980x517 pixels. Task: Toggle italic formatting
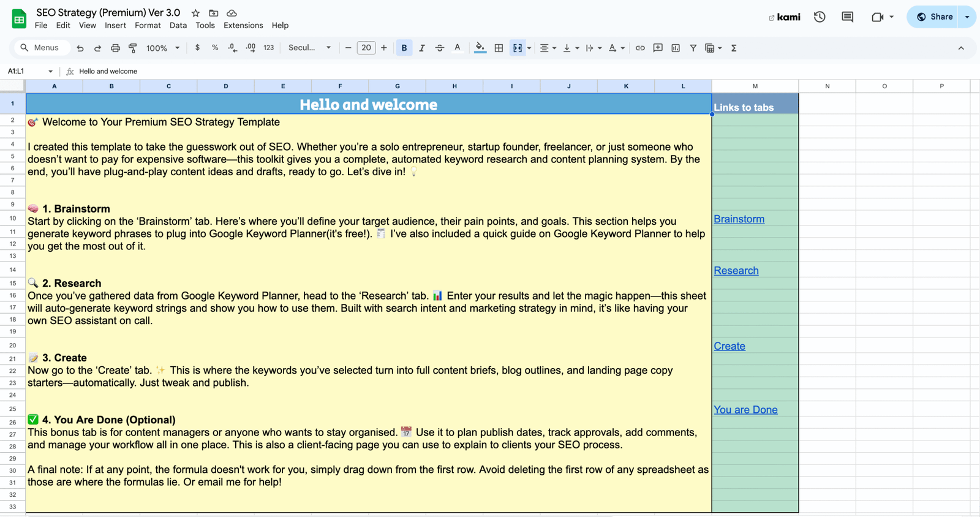421,48
